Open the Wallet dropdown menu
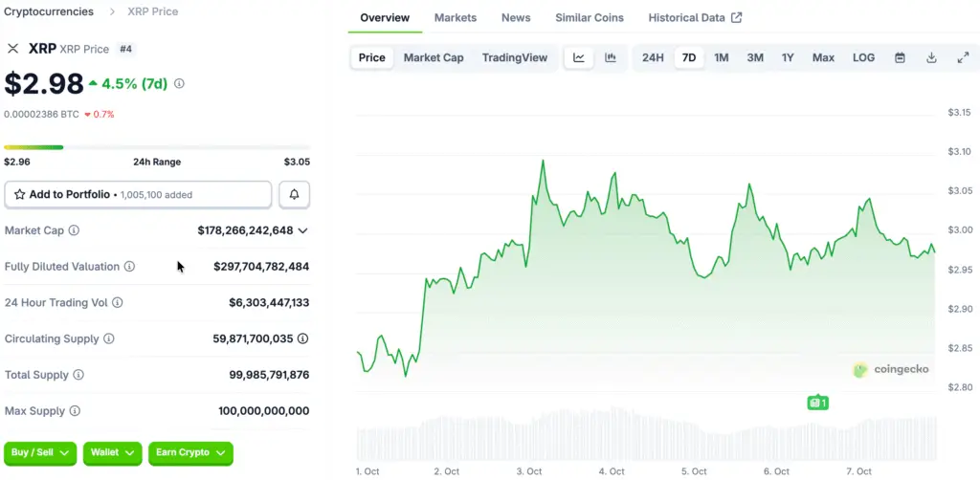Viewport: 980px width, 480px height. [x=113, y=452]
